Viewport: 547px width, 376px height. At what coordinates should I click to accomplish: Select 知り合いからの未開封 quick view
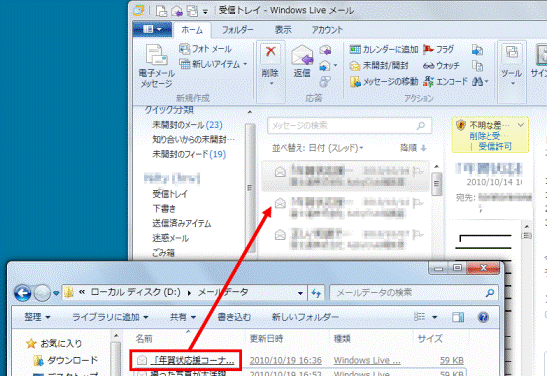[194, 140]
